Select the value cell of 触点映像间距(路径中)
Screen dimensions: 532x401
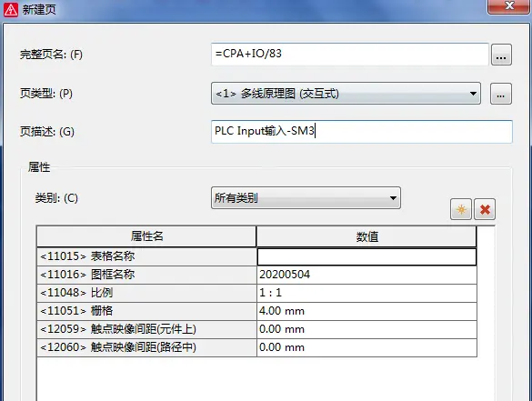(x=366, y=347)
